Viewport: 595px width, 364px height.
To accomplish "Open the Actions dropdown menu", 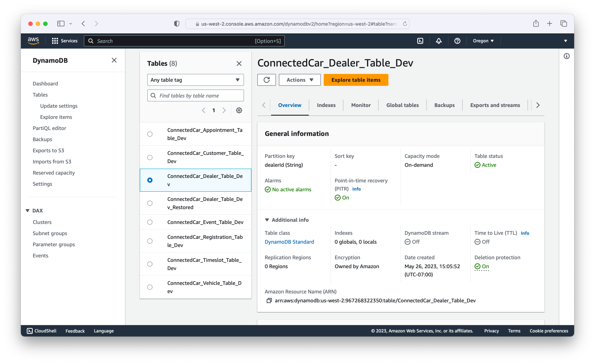I will [x=300, y=80].
